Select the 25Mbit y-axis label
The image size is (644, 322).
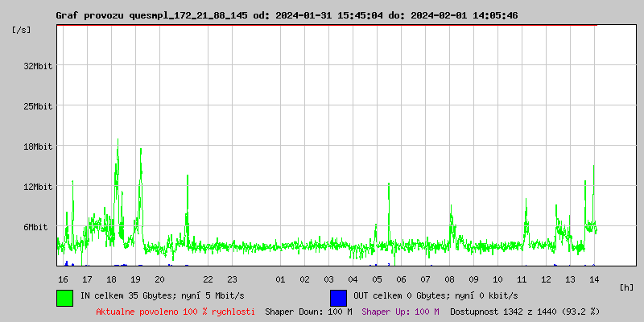(38, 106)
